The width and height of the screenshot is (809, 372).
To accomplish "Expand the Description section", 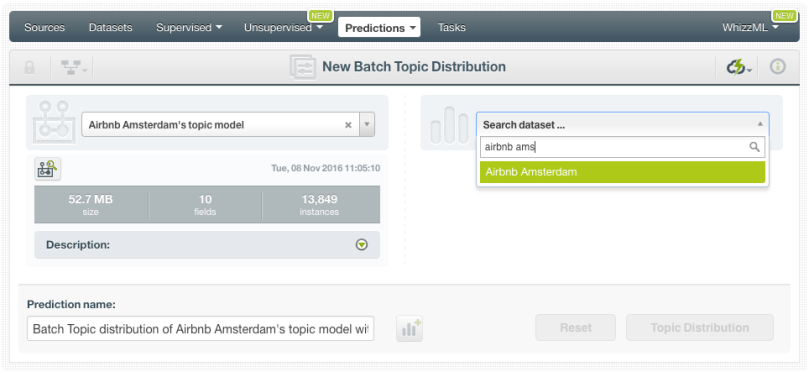I will coord(362,245).
